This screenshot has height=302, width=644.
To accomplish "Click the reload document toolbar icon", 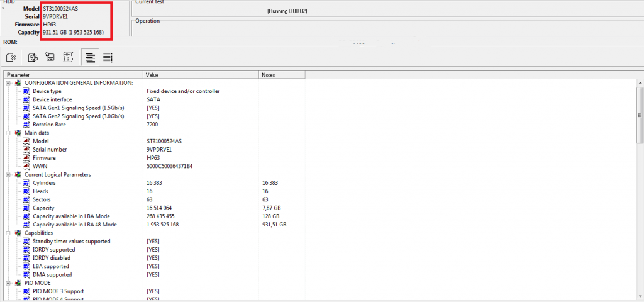I will (x=33, y=58).
